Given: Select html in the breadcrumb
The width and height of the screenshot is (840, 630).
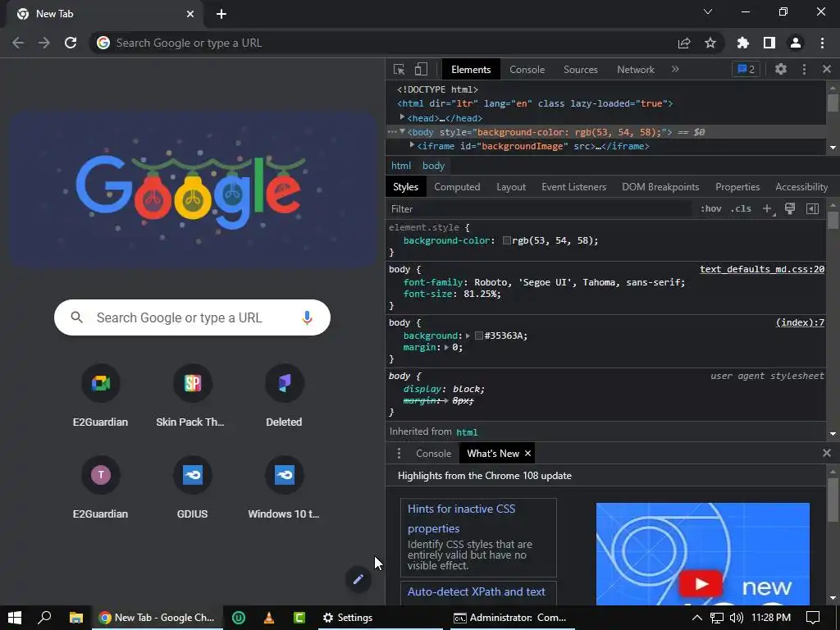Looking at the screenshot, I should pyautogui.click(x=400, y=166).
